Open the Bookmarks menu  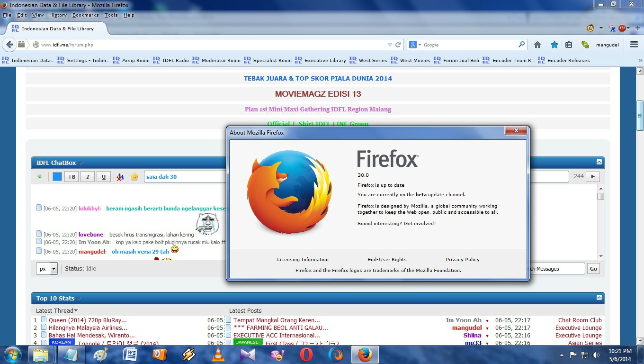pyautogui.click(x=85, y=15)
